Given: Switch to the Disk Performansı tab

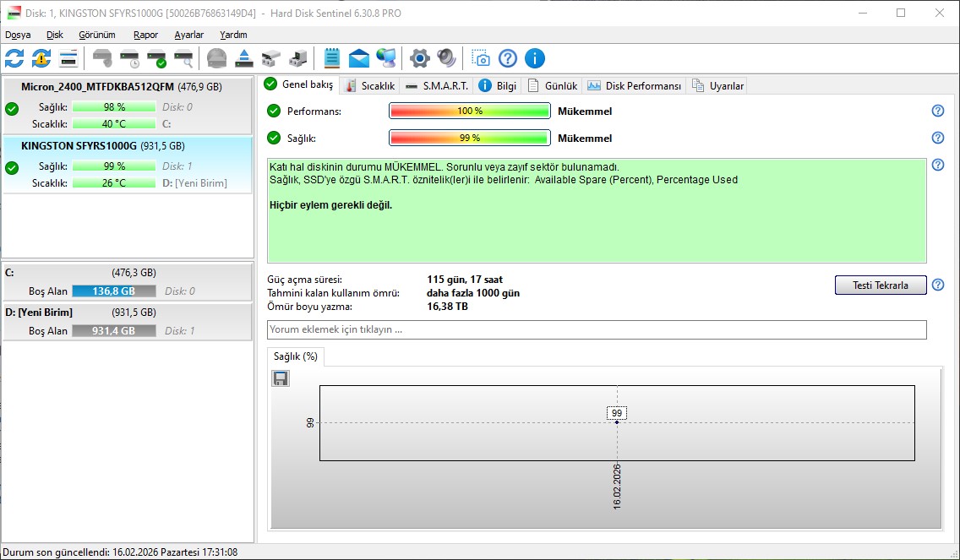Looking at the screenshot, I should (635, 85).
